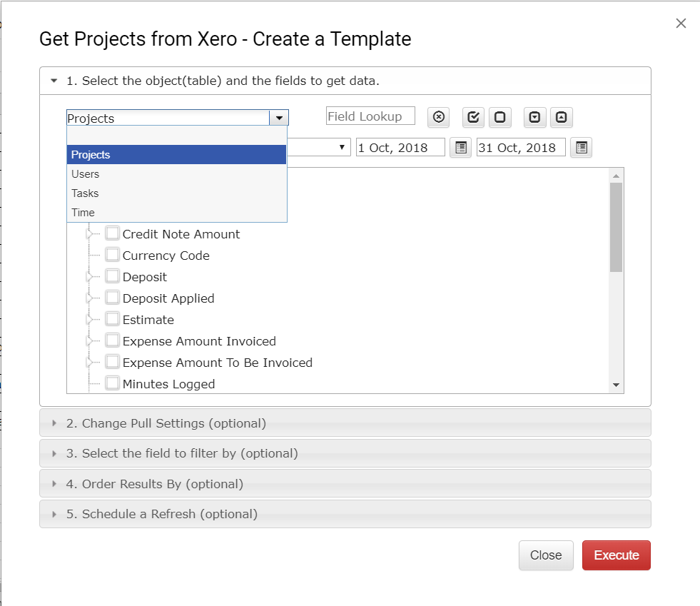Click the clear field lookup icon
The width and height of the screenshot is (700, 606).
[438, 117]
